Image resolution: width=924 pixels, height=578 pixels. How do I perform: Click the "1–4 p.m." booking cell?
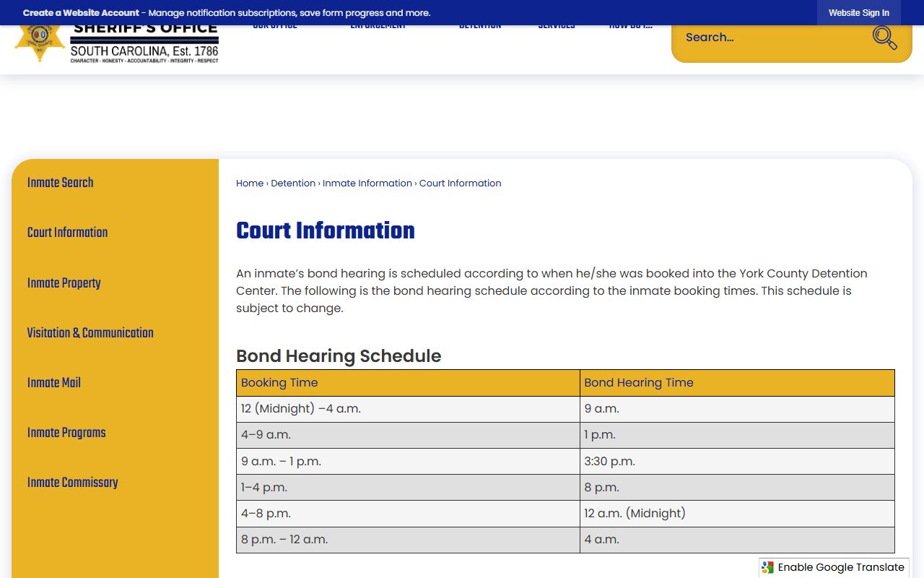point(408,487)
